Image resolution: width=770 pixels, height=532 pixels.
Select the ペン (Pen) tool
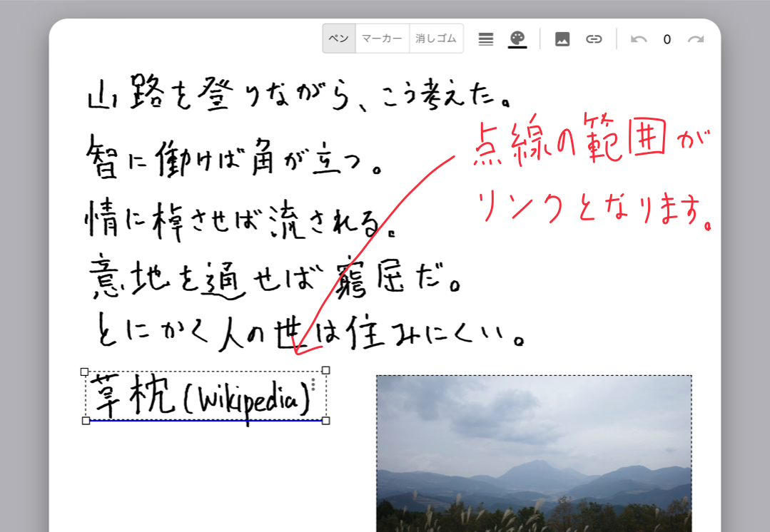[x=338, y=39]
